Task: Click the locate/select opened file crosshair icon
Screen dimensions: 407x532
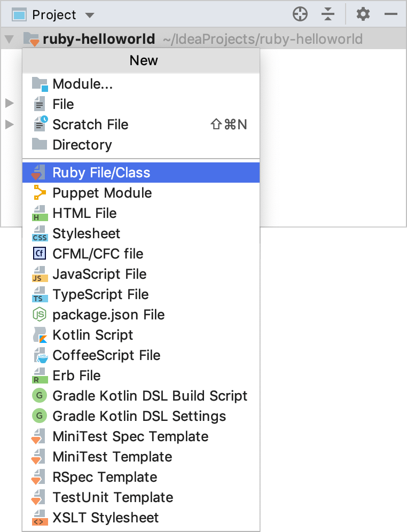Action: 300,14
